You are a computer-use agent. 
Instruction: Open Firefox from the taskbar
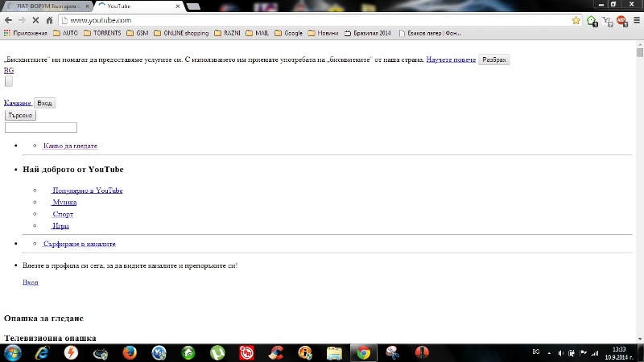(x=130, y=352)
